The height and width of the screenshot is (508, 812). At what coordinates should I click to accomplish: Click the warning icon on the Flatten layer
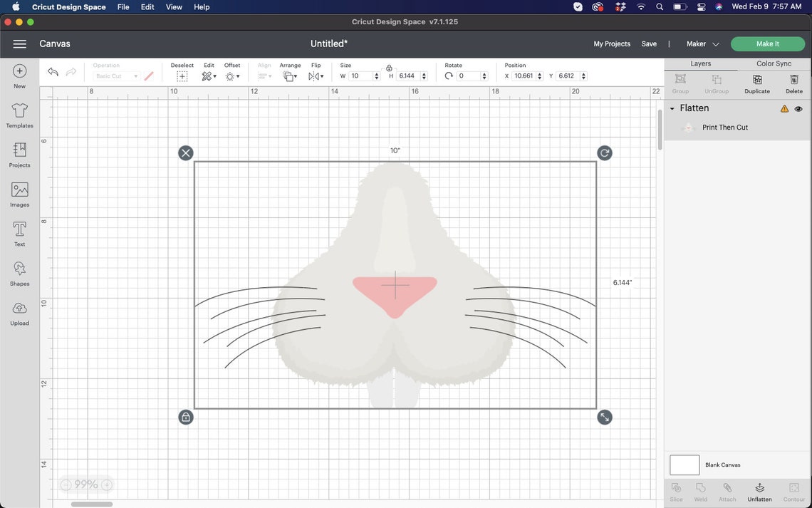tap(784, 108)
